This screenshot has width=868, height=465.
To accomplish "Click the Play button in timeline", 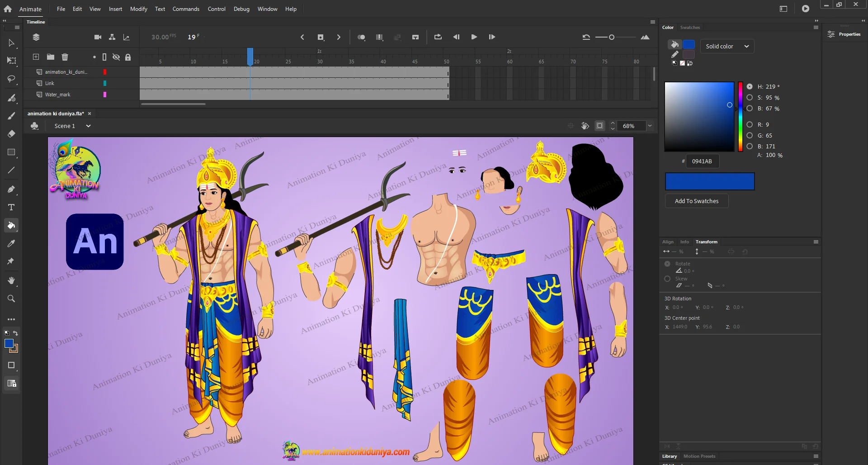I will tap(474, 37).
